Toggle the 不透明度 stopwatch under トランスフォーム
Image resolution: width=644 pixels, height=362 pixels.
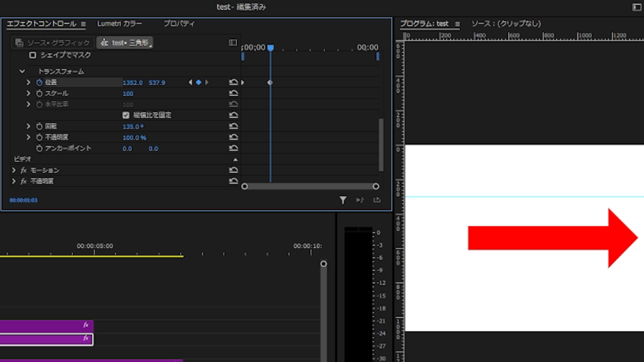pyautogui.click(x=40, y=137)
